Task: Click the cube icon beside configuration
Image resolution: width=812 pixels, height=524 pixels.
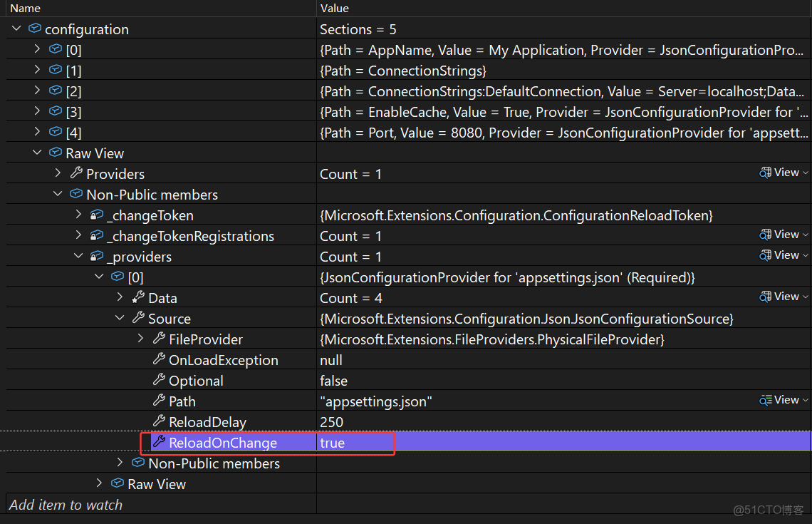Action: (34, 29)
